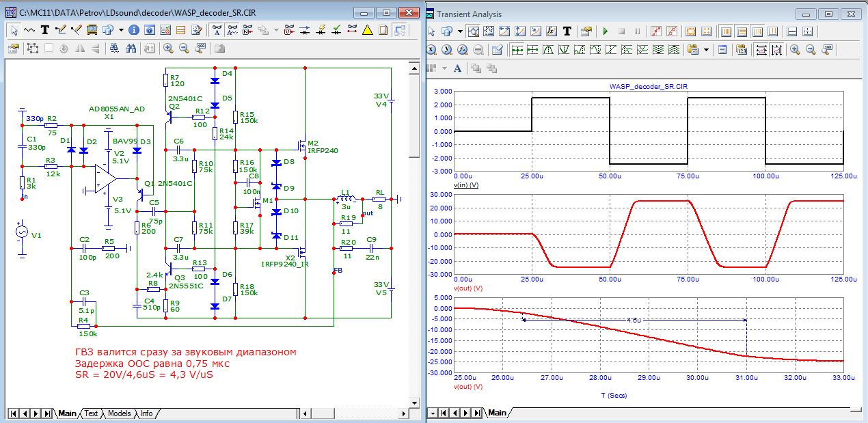Click the font style A button
This screenshot has height=423, width=868.
pos(457,68)
